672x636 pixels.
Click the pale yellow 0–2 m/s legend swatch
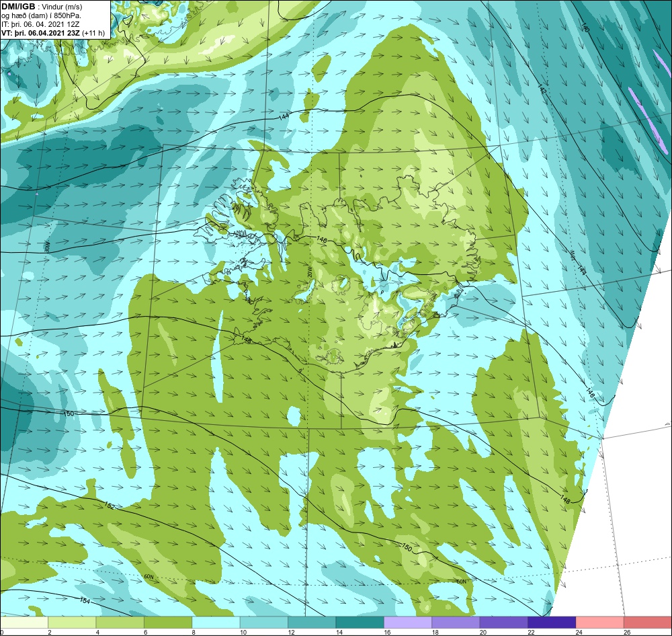click(24, 623)
